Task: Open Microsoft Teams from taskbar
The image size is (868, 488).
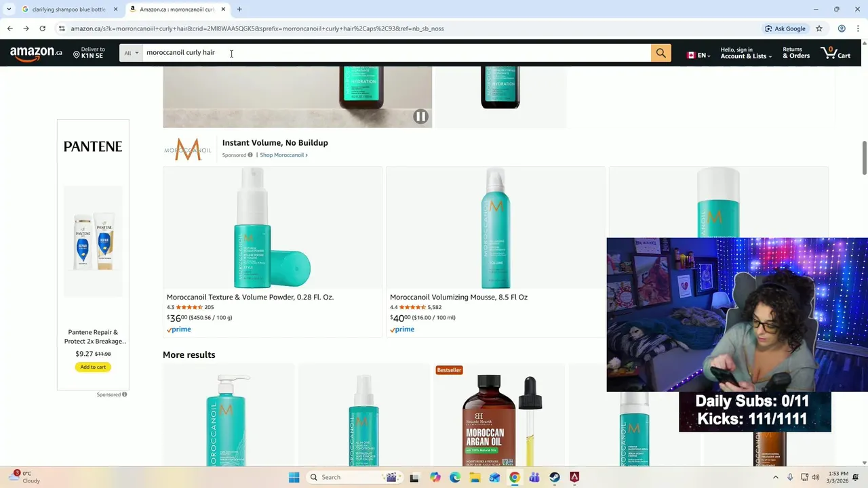Action: pos(534,477)
